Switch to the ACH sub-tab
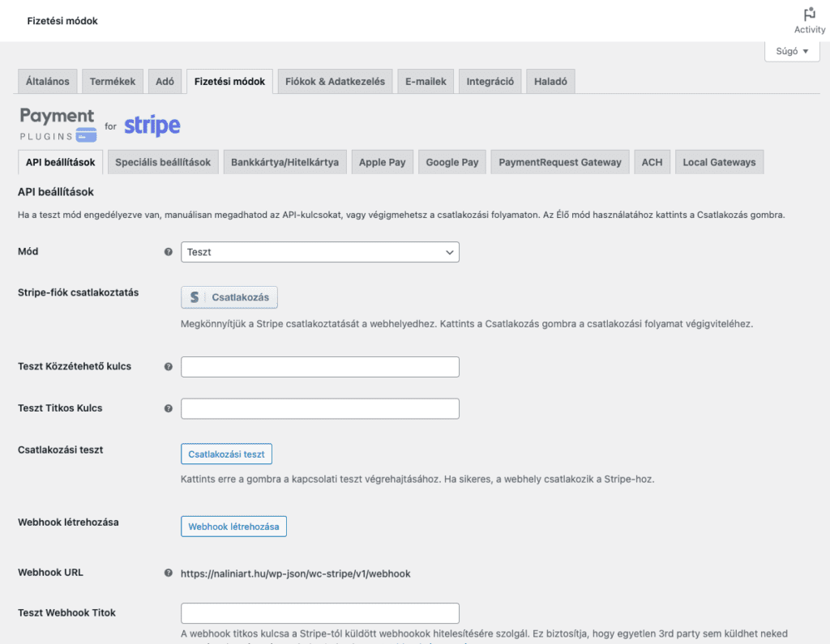Screen dimensions: 830x644 tap(652, 163)
